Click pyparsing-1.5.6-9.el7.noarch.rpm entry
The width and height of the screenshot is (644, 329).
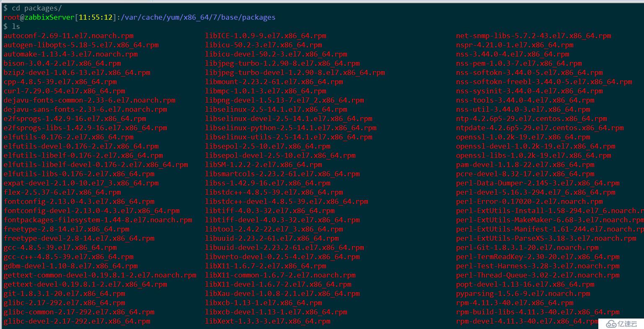click(523, 294)
